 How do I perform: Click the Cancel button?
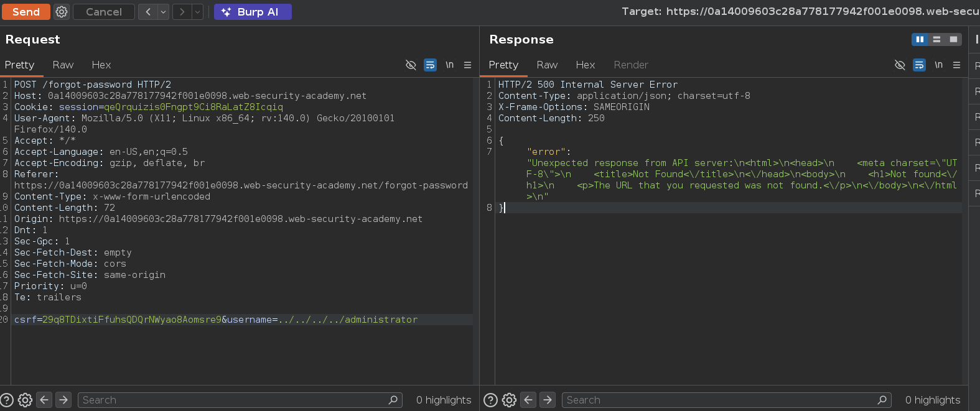pyautogui.click(x=104, y=12)
